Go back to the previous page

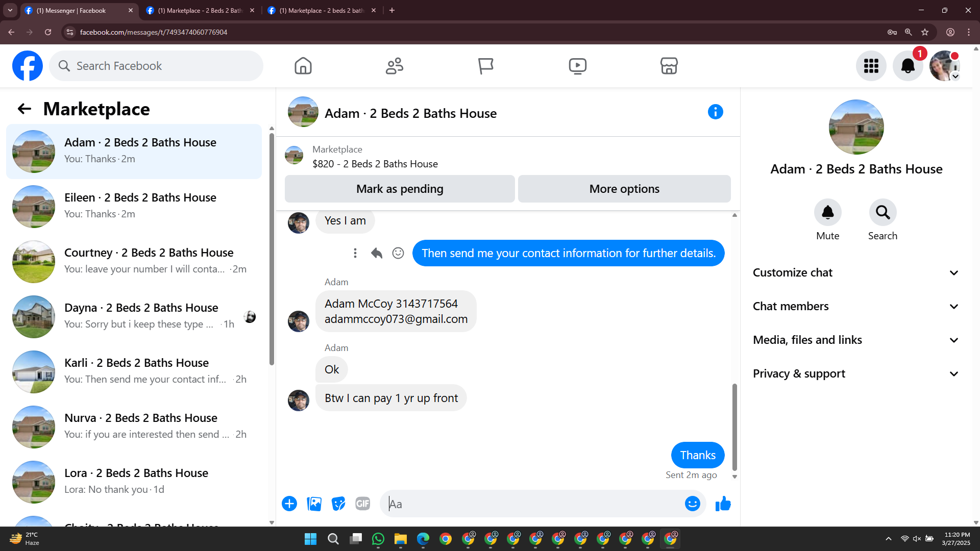(x=11, y=32)
